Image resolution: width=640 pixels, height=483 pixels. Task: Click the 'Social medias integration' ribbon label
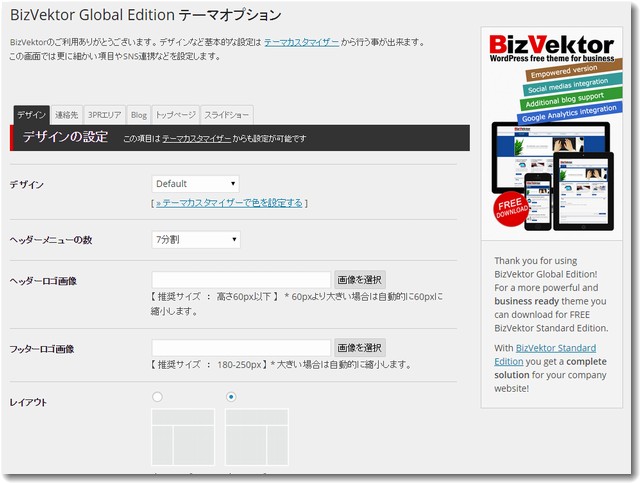[x=572, y=85]
